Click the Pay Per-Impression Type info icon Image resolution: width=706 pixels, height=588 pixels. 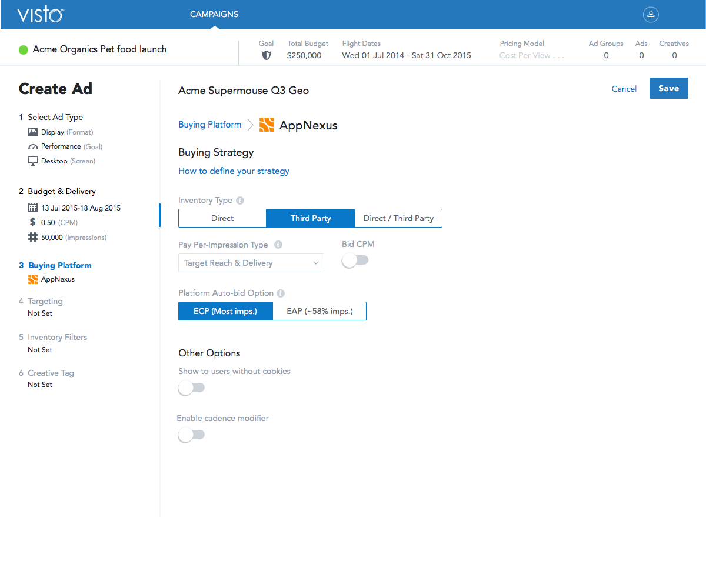click(278, 245)
